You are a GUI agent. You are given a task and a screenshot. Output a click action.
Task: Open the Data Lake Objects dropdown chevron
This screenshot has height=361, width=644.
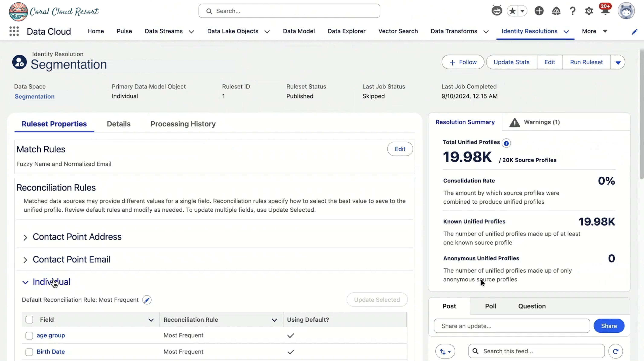point(267,32)
